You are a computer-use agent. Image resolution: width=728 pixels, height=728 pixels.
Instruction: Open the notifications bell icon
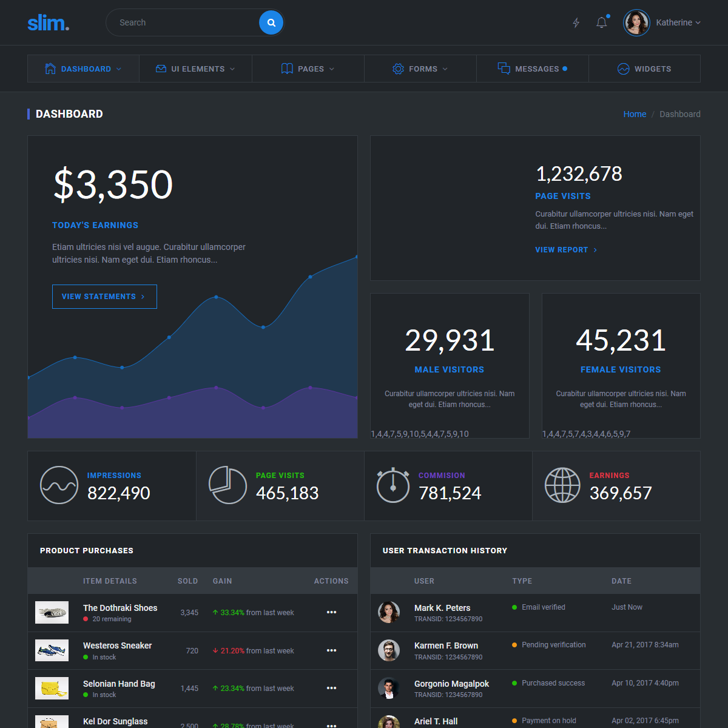[601, 22]
